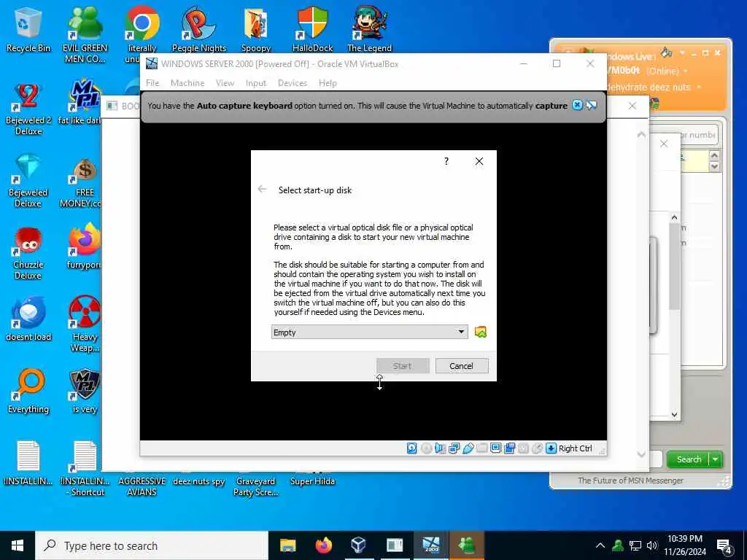747x560 pixels.
Task: Select the Chuzzle Deluxe desktop shortcut
Action: [x=28, y=253]
